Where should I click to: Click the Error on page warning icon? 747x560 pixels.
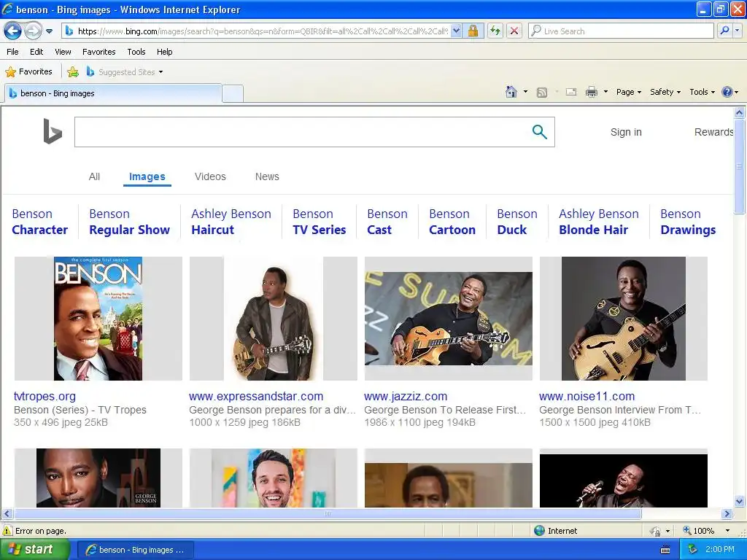click(7, 531)
